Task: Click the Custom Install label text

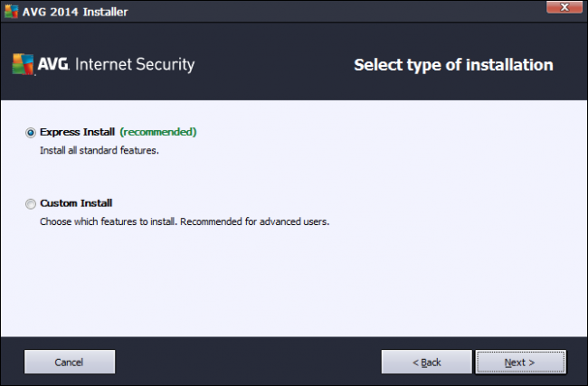Action: point(76,203)
